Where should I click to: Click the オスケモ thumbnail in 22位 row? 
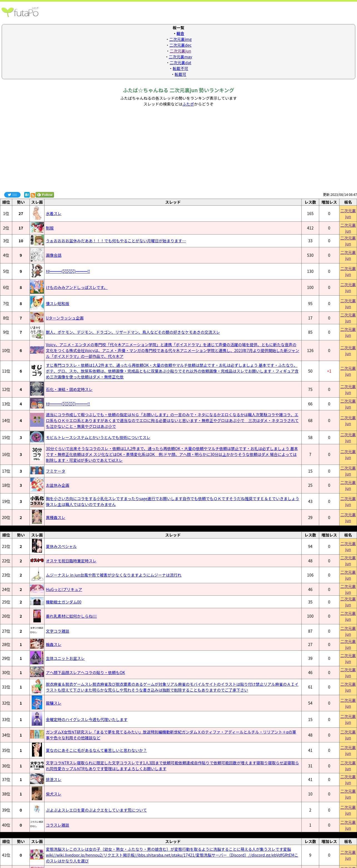pyautogui.click(x=37, y=561)
